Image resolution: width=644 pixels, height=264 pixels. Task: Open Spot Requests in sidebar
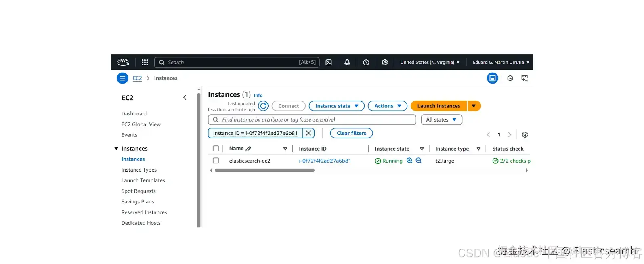138,191
